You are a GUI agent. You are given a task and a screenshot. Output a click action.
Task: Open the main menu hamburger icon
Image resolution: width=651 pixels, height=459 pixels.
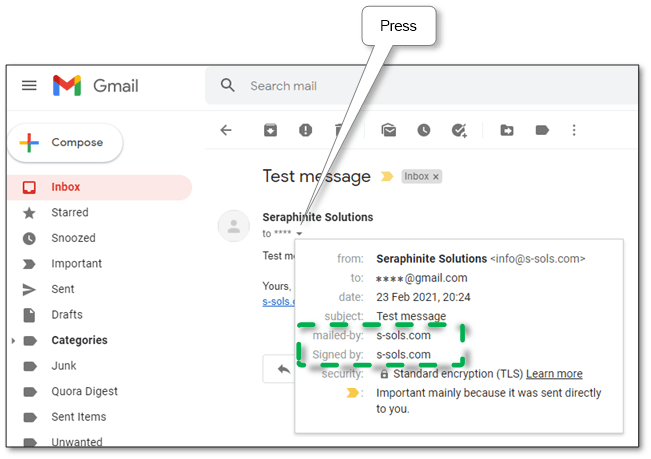(x=29, y=86)
